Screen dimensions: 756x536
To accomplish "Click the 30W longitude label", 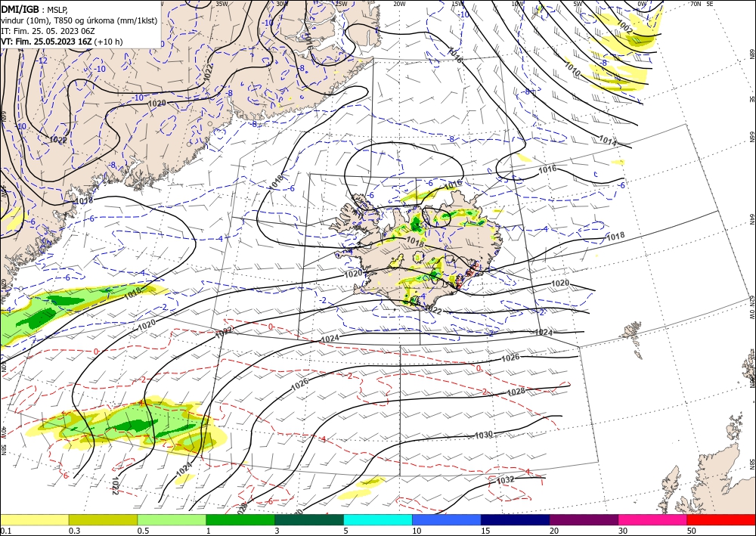I will click(x=282, y=4).
